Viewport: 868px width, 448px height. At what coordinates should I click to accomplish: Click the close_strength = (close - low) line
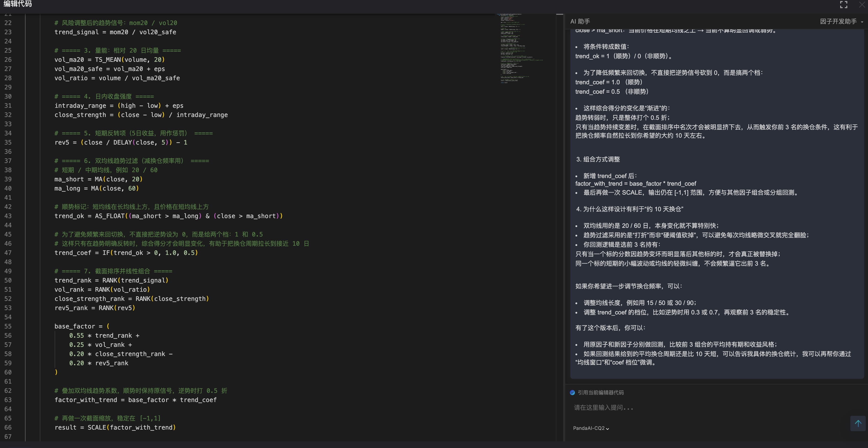point(141,115)
